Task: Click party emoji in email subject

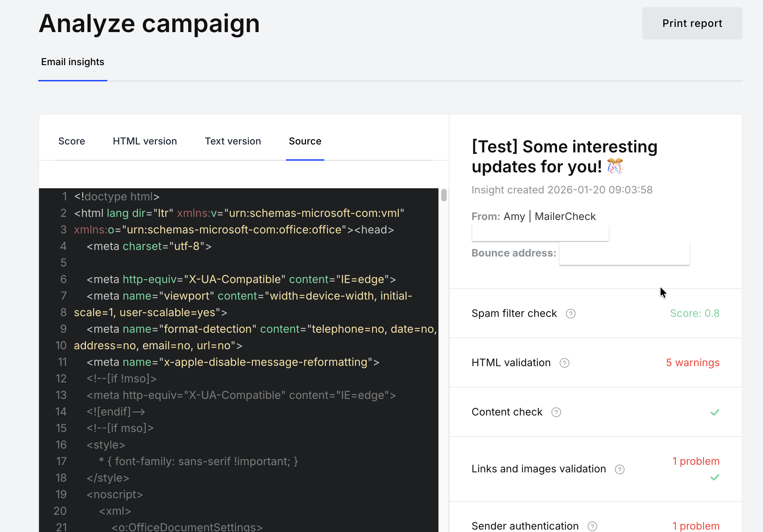Action: pyautogui.click(x=615, y=167)
